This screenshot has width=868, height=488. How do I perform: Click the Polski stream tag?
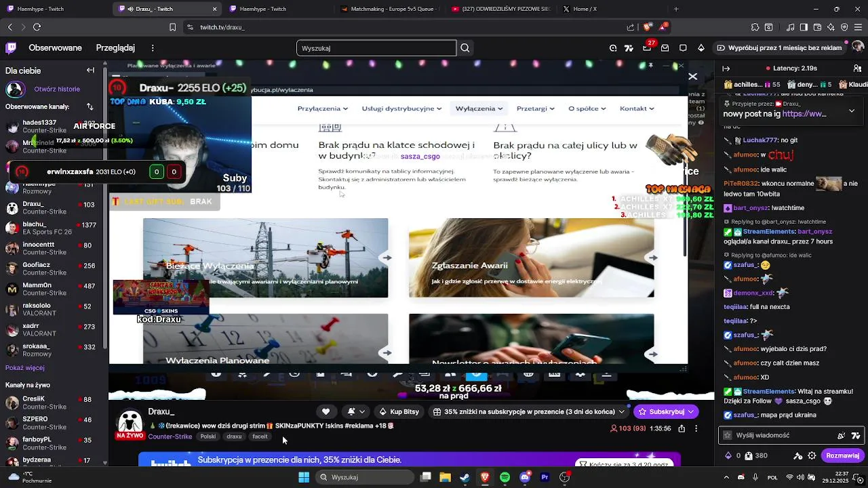point(208,436)
